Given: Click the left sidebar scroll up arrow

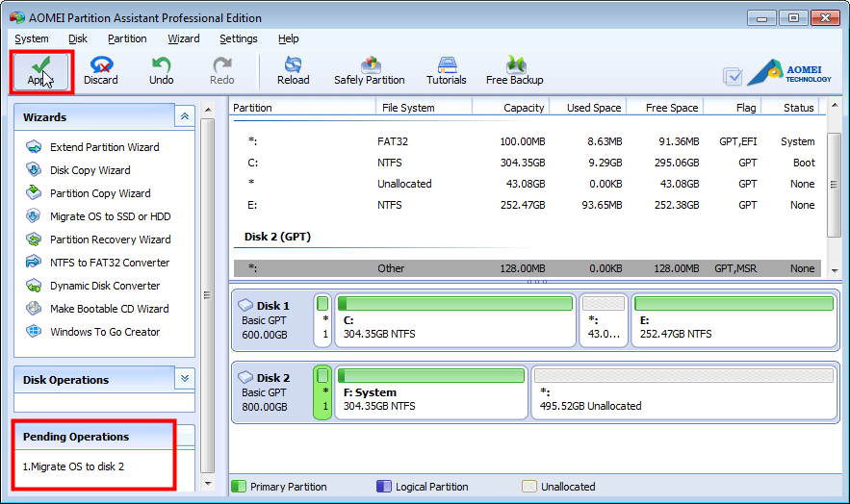Looking at the screenshot, I should click(x=207, y=110).
